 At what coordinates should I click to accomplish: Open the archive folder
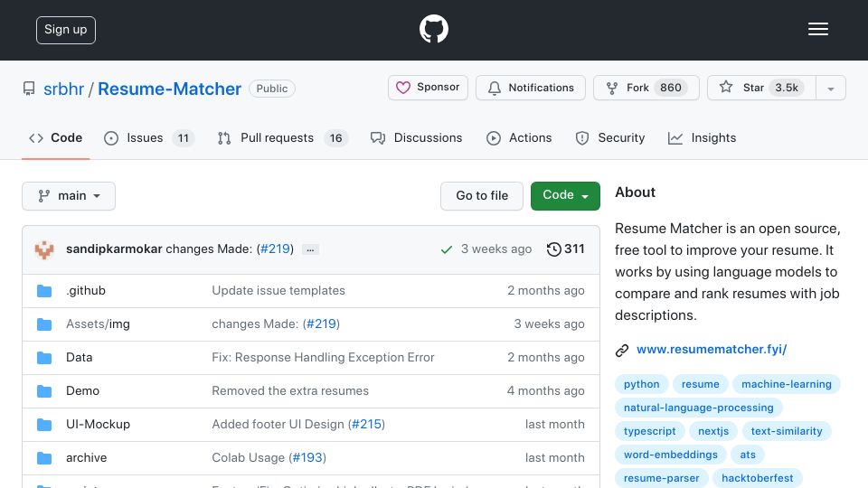tap(87, 457)
